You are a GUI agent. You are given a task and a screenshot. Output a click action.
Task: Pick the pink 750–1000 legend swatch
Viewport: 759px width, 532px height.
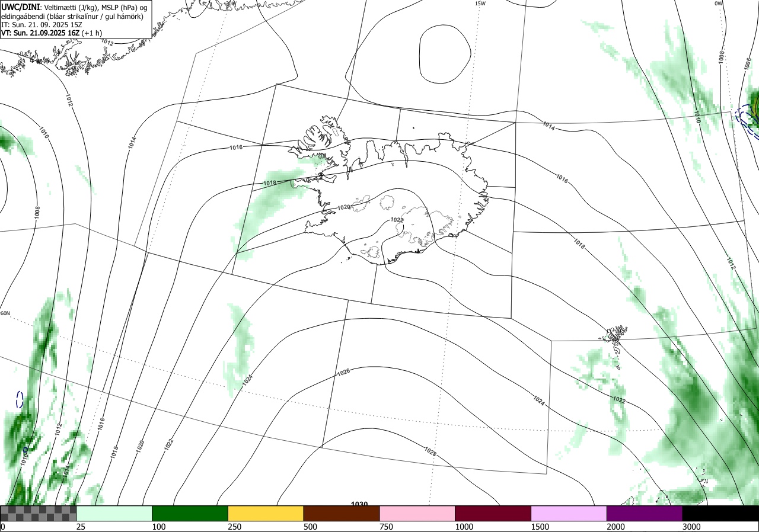417,513
